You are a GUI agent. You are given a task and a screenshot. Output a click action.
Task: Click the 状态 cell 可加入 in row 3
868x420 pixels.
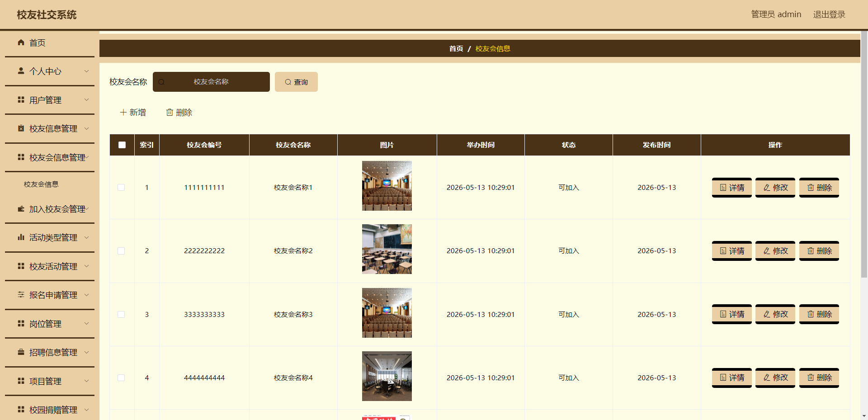click(569, 314)
